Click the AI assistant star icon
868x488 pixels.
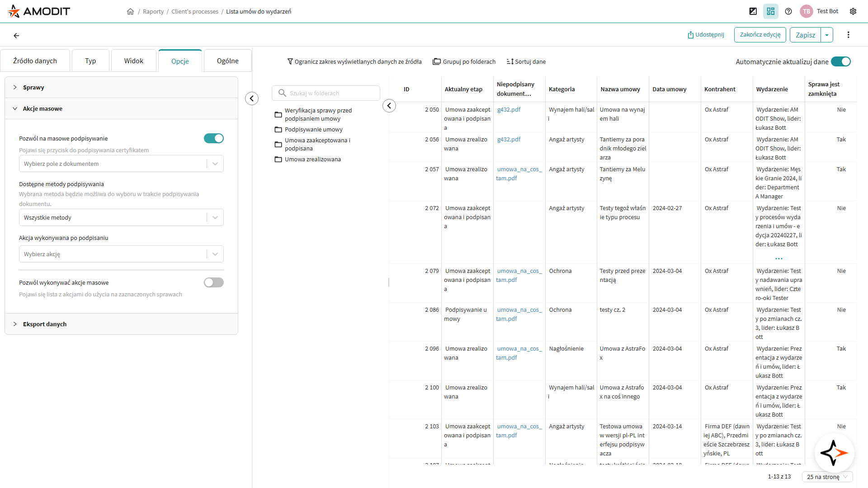(x=834, y=452)
